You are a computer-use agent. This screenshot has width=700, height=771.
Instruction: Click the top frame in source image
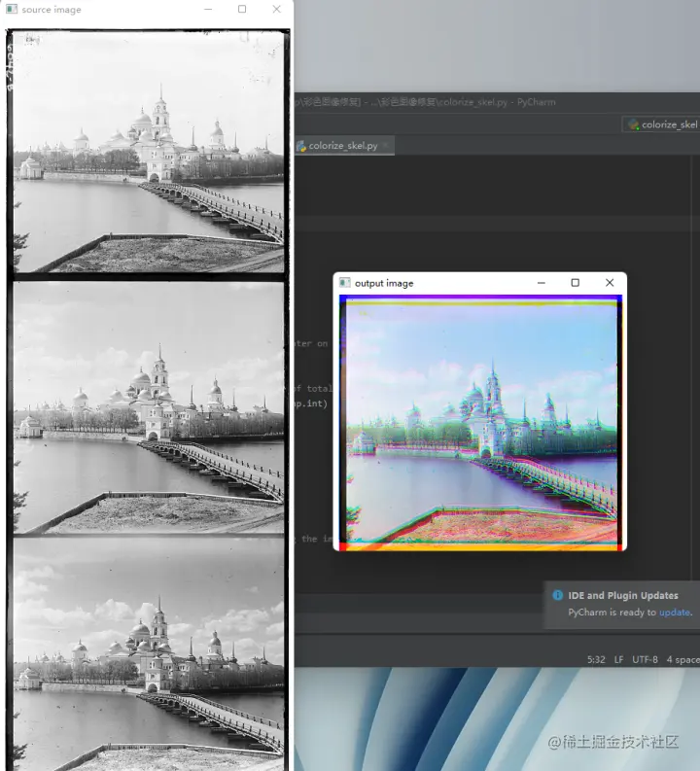[149, 152]
